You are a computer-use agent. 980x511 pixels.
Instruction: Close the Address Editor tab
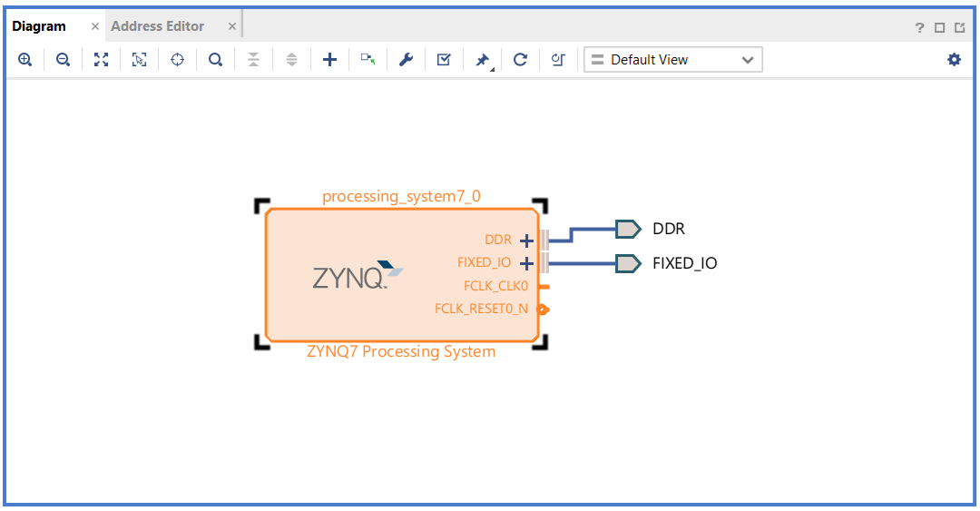tap(232, 26)
